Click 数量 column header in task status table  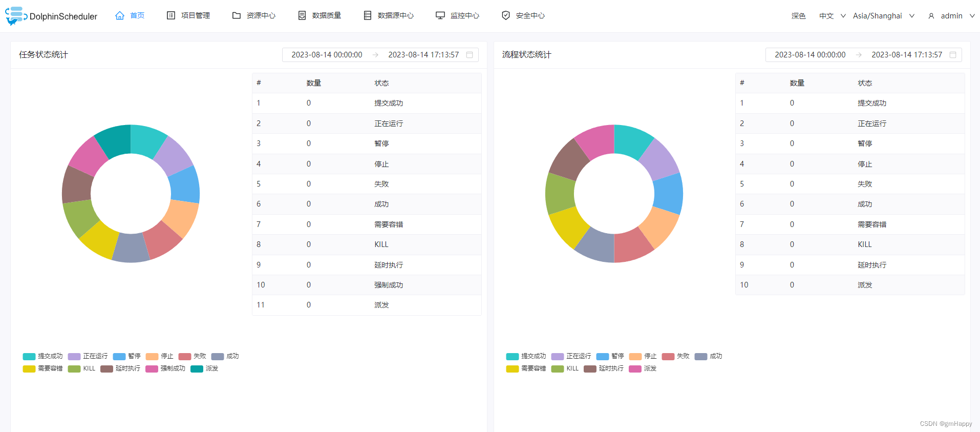tap(314, 83)
